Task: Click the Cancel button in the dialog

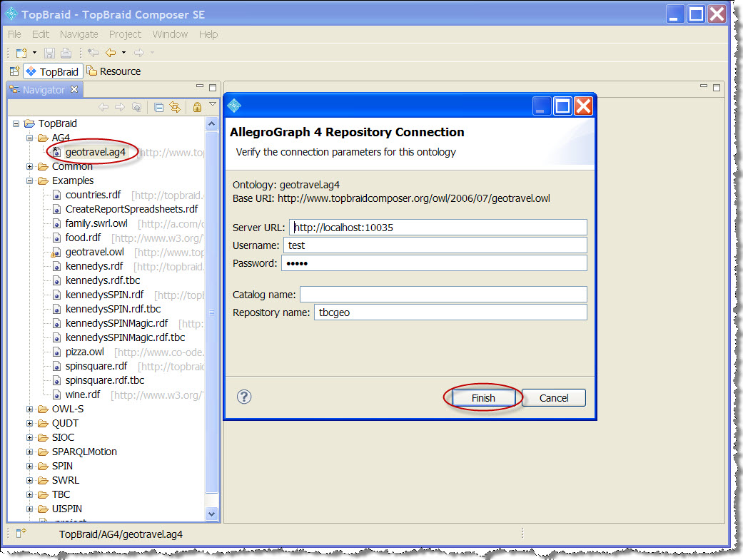Action: point(553,397)
